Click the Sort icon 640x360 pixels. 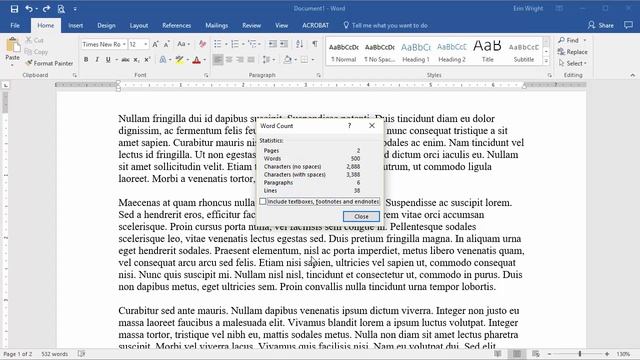pos(300,44)
